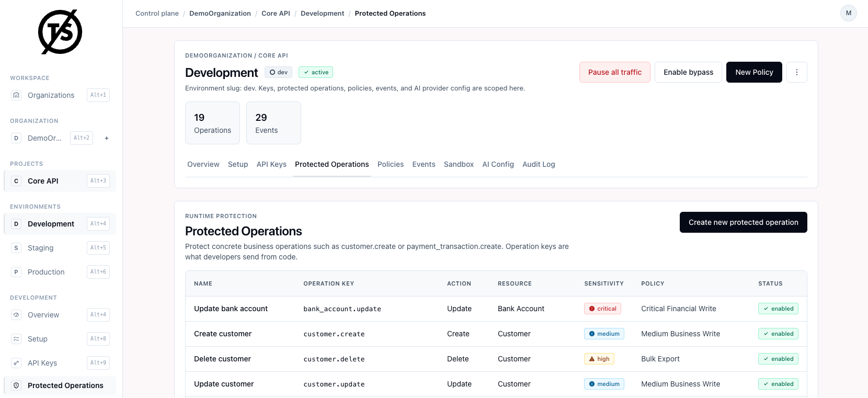This screenshot has width=868, height=398.
Task: Open Organizations in the sidebar
Action: pyautogui.click(x=60, y=95)
